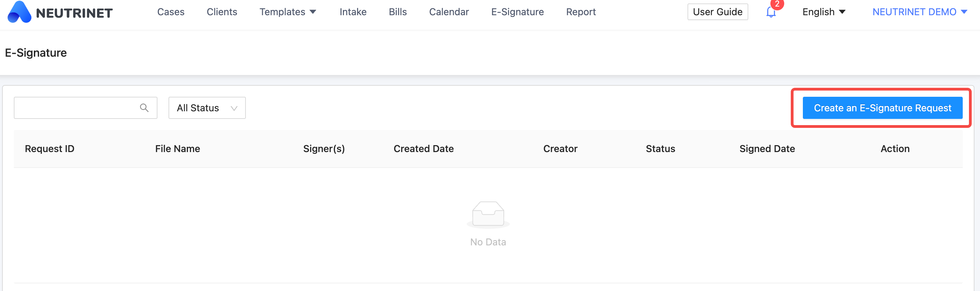Click the User Guide button

click(x=717, y=12)
